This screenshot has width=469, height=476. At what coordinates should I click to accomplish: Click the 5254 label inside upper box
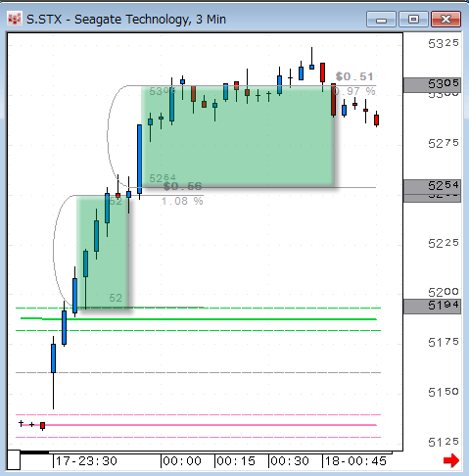point(163,178)
